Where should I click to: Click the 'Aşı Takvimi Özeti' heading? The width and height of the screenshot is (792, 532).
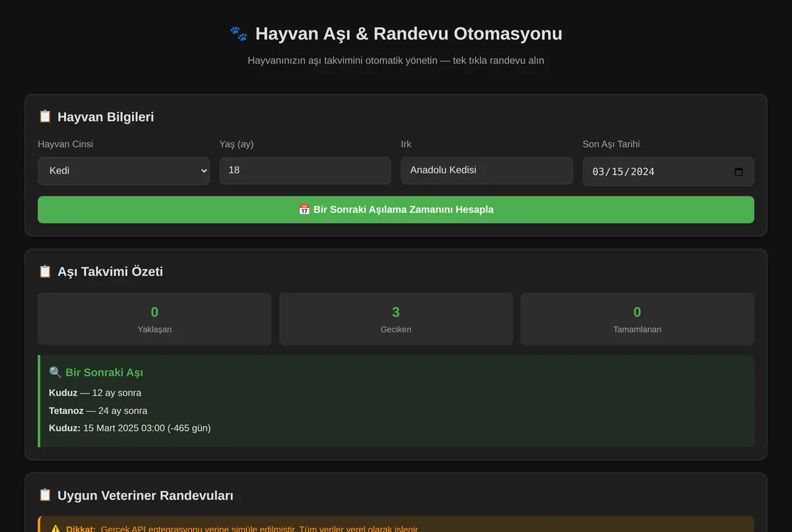[110, 271]
